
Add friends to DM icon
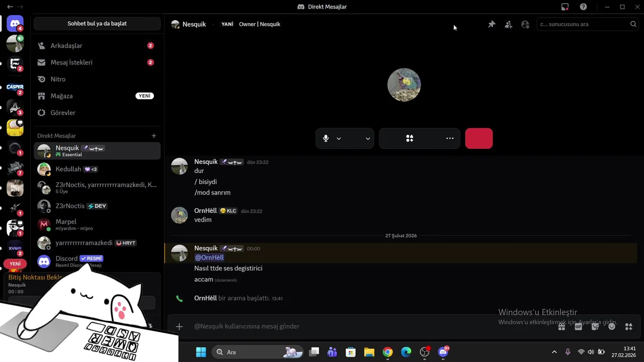click(x=509, y=24)
